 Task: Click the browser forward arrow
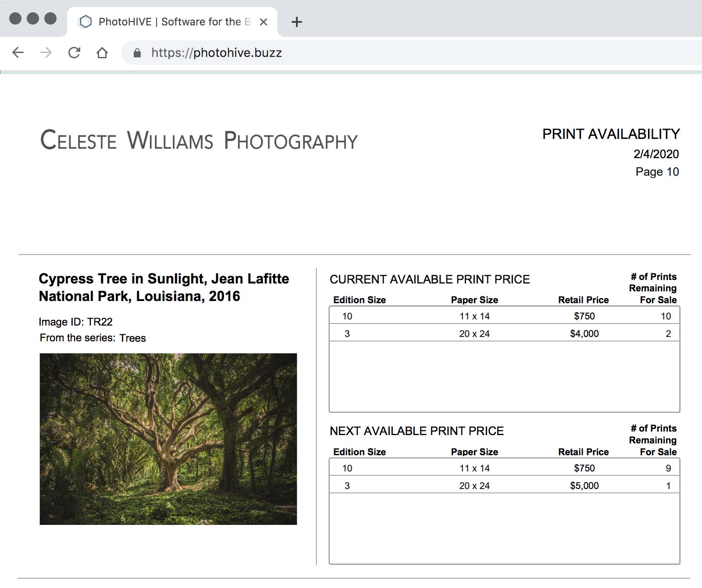pyautogui.click(x=46, y=53)
